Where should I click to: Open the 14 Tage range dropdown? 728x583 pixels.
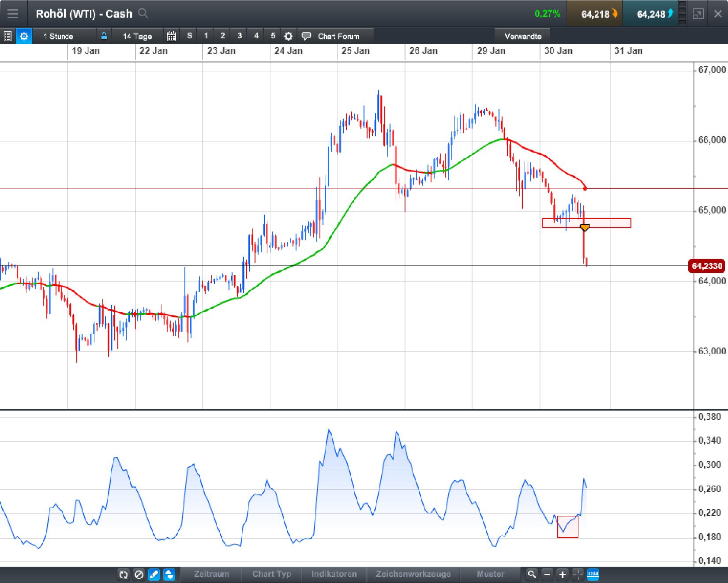(137, 36)
